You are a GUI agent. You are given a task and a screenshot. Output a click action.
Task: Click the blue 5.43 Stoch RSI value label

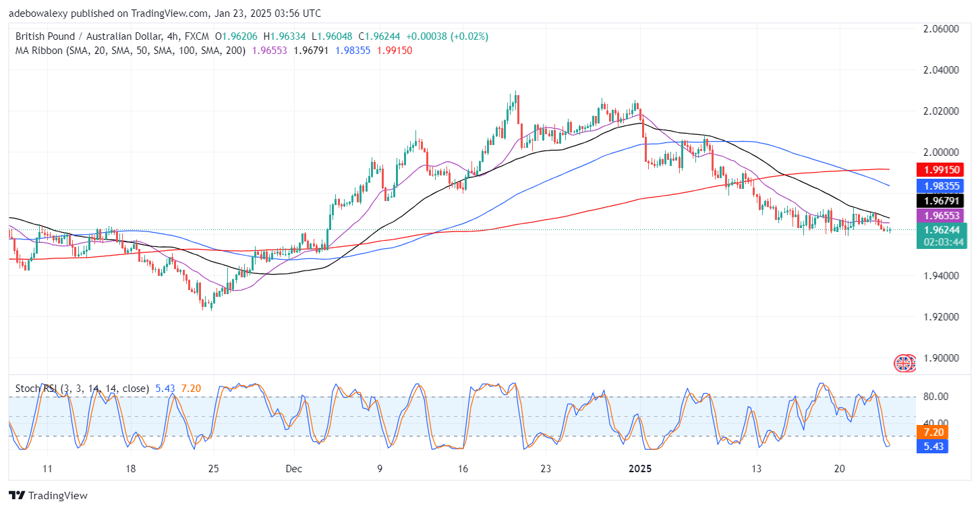tap(934, 446)
